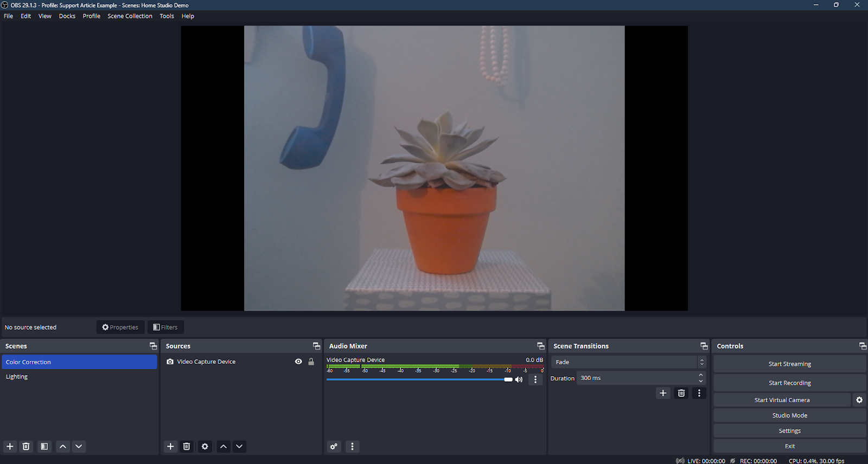Open Audio Mixer bottom options menu dots

(x=353, y=447)
